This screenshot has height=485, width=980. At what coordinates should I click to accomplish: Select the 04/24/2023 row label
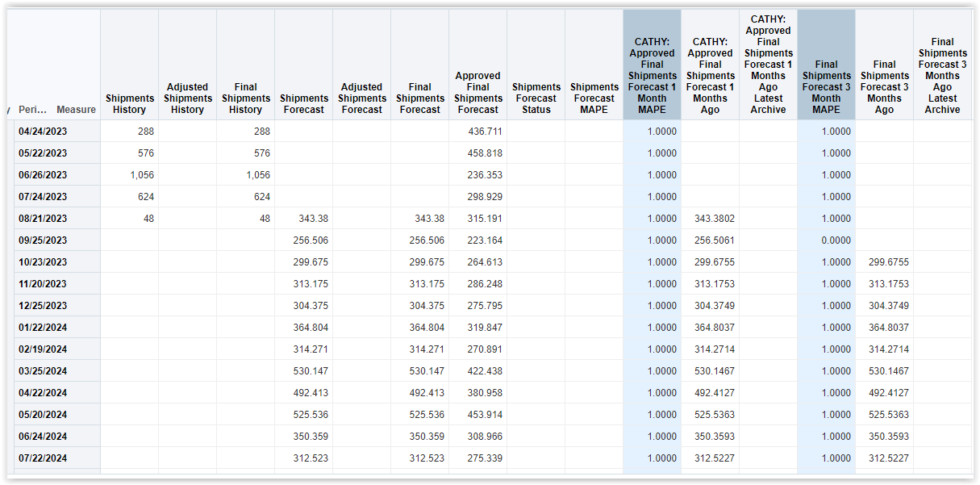(41, 131)
